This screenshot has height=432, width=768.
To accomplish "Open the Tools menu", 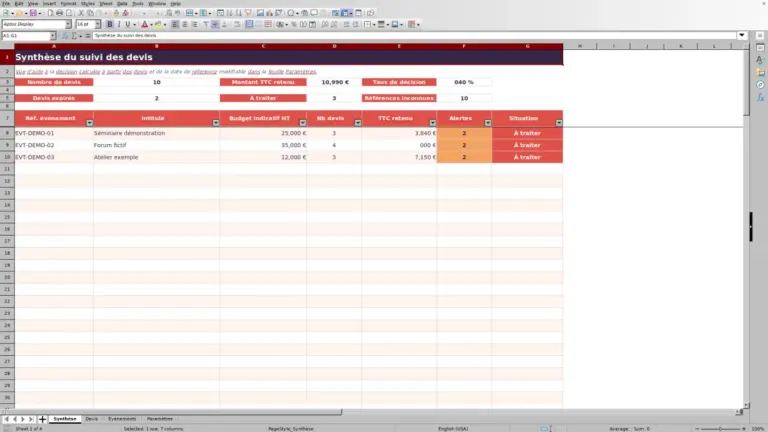I will [x=138, y=3].
